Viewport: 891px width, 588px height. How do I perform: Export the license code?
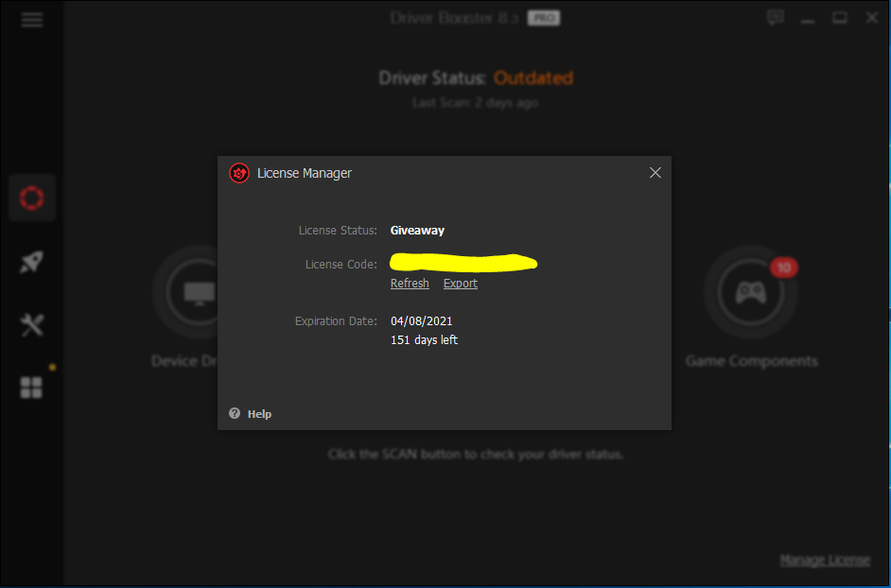pos(460,284)
